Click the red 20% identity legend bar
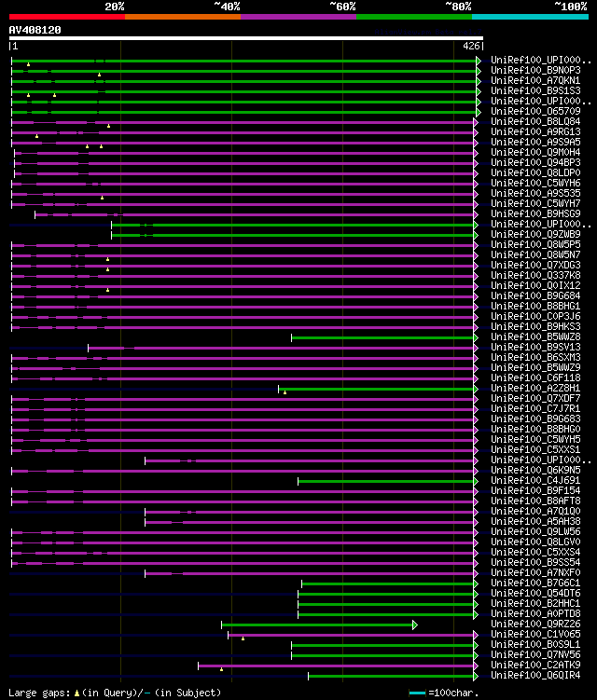This screenshot has width=597, height=700. tap(67, 17)
